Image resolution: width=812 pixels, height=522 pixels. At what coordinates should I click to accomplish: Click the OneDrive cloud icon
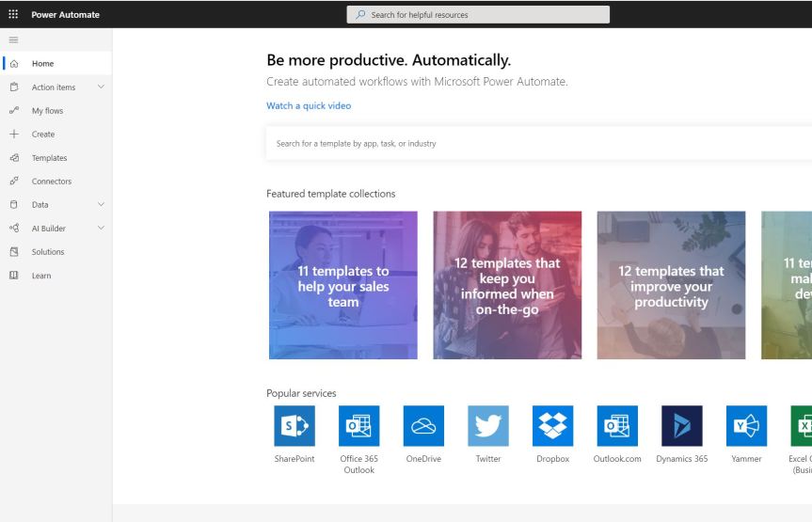coord(423,426)
